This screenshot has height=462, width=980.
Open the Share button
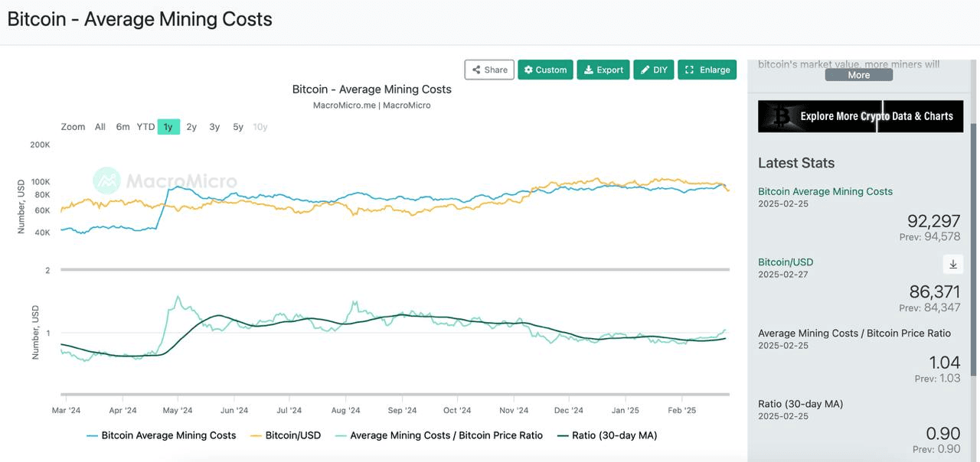coord(489,70)
